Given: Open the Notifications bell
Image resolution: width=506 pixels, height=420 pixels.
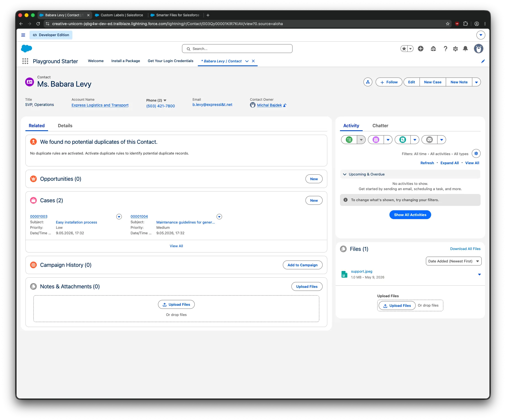Looking at the screenshot, I should (465, 49).
